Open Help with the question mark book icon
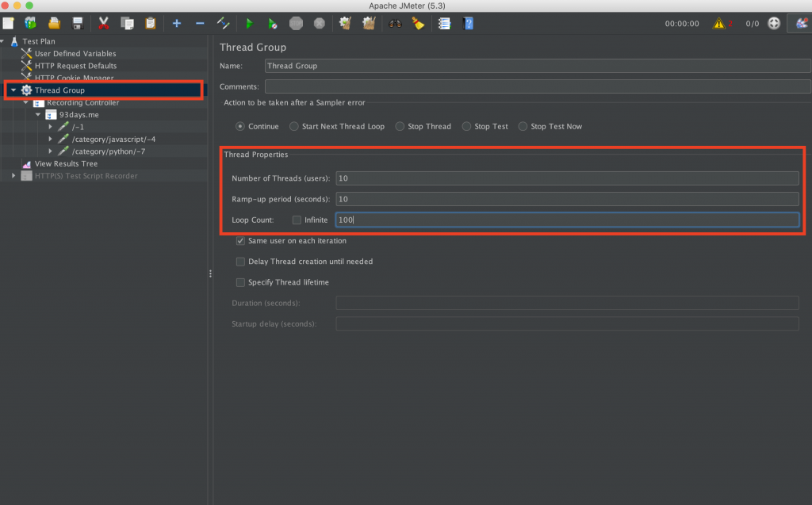This screenshot has height=505, width=812. [x=468, y=23]
